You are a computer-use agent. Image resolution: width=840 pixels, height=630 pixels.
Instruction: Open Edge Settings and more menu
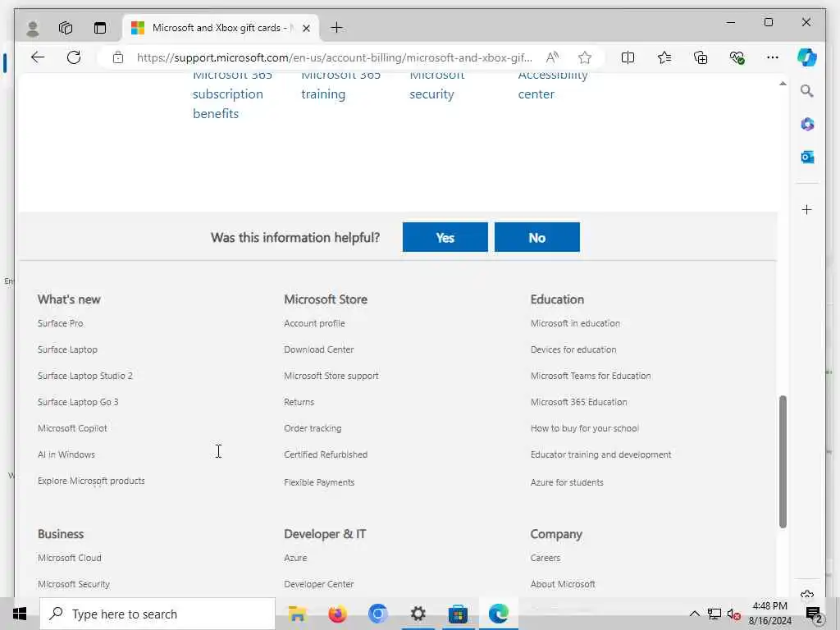pyautogui.click(x=773, y=57)
